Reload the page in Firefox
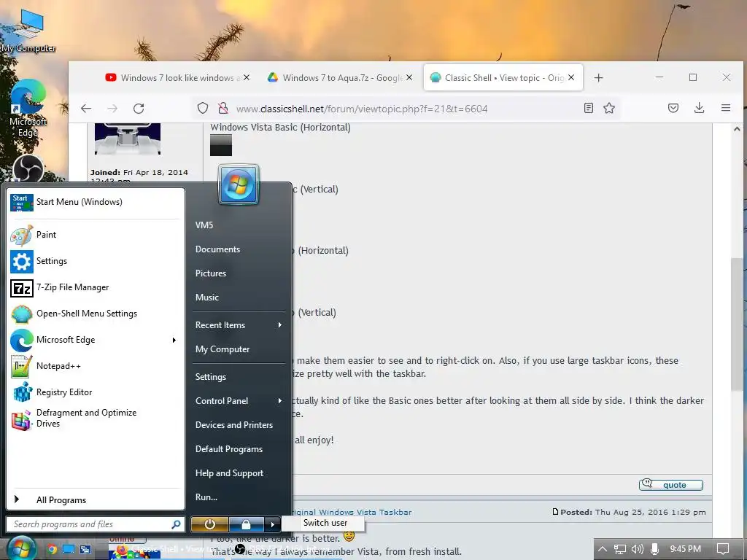This screenshot has width=747, height=560. point(139,109)
